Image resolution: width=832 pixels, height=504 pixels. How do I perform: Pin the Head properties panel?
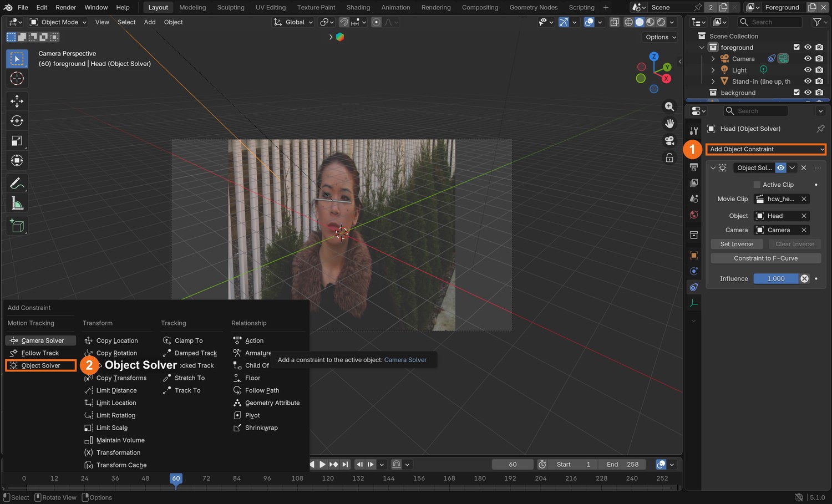[820, 129]
